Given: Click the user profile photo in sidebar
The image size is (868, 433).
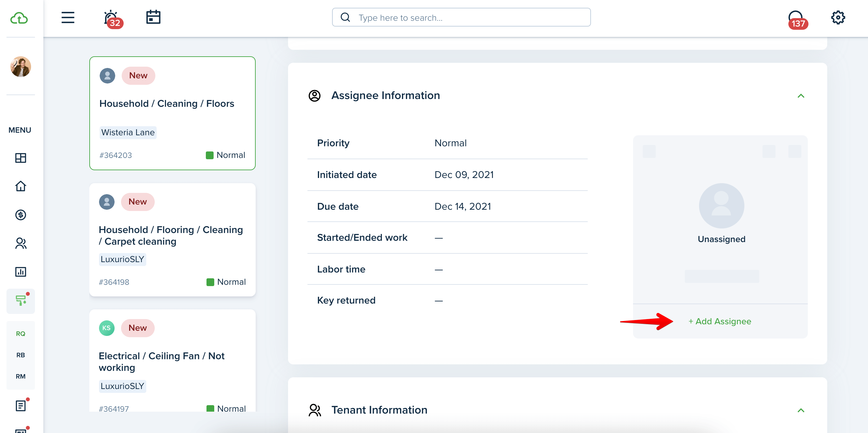Looking at the screenshot, I should [21, 66].
